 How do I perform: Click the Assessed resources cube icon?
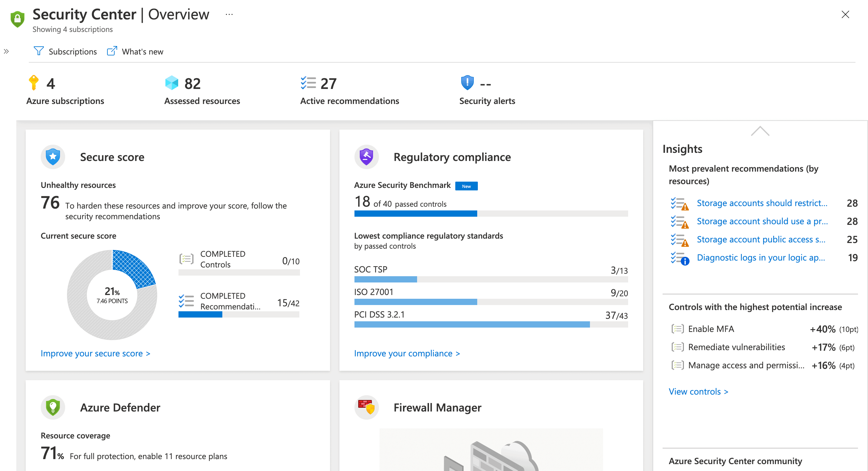(x=172, y=83)
